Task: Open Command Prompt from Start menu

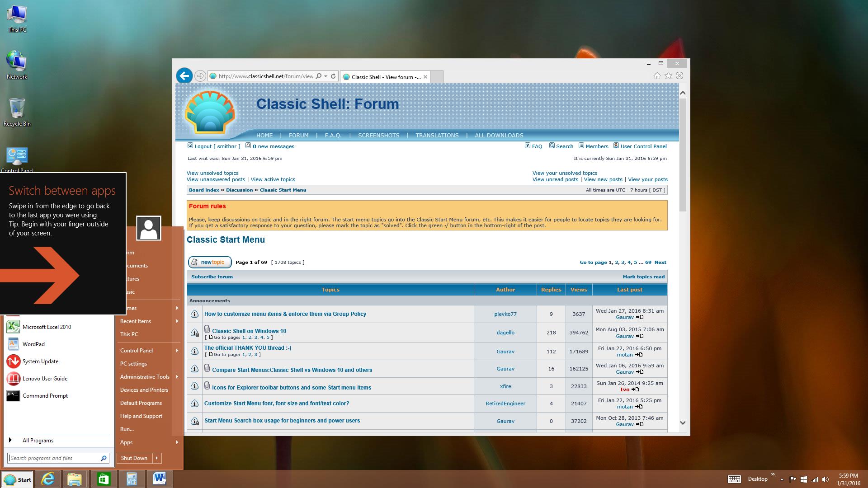Action: (x=45, y=395)
